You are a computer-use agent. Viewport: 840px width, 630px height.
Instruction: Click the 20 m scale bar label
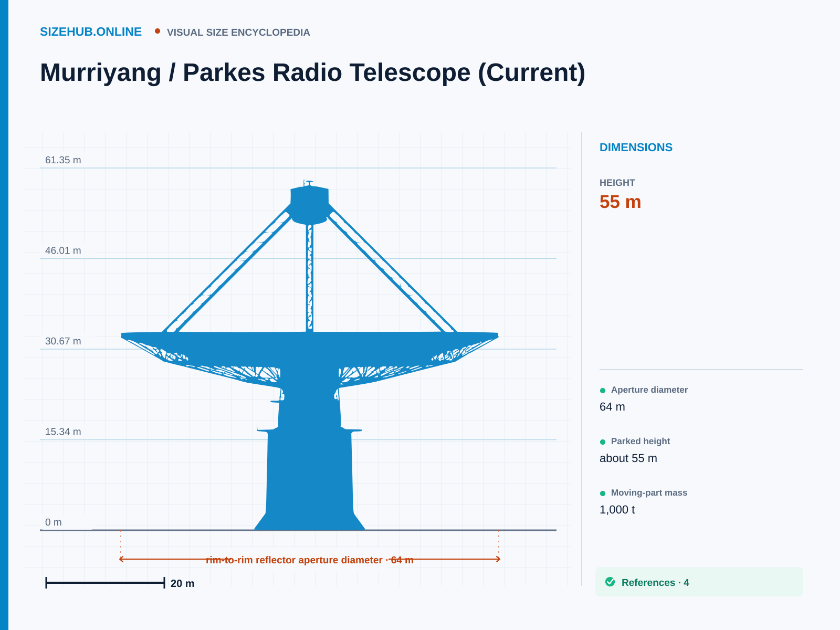(182, 583)
